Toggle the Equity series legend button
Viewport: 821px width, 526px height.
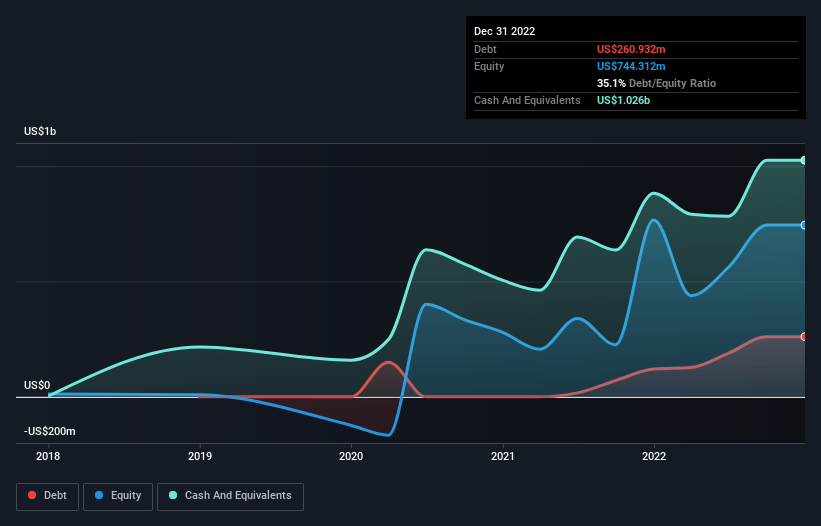click(x=118, y=496)
